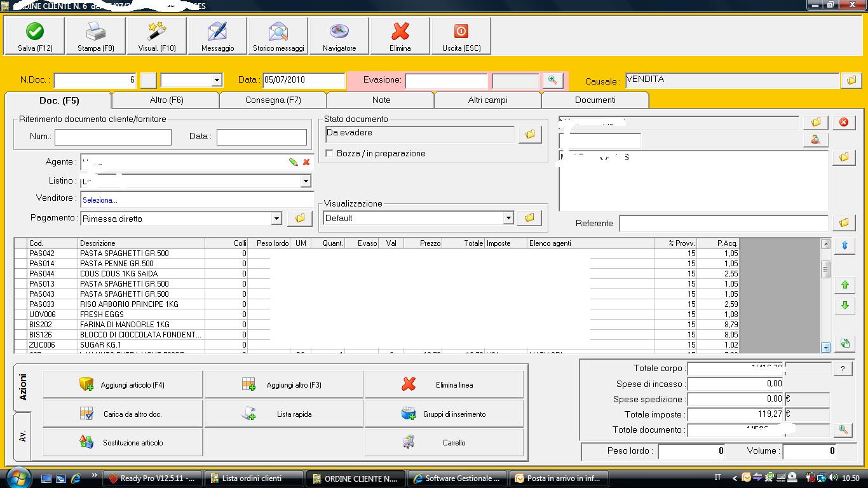Click the Referente input field
868x488 pixels.
coord(723,223)
